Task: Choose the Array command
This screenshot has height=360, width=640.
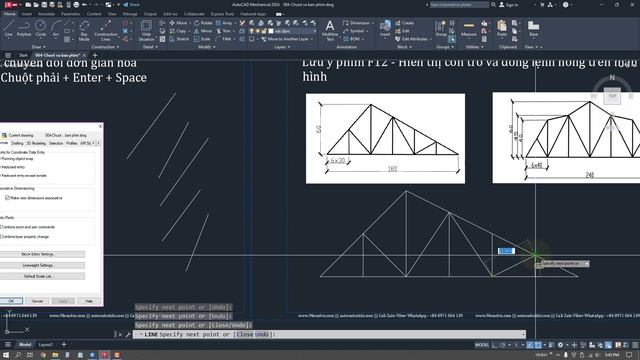Action: [224, 23]
